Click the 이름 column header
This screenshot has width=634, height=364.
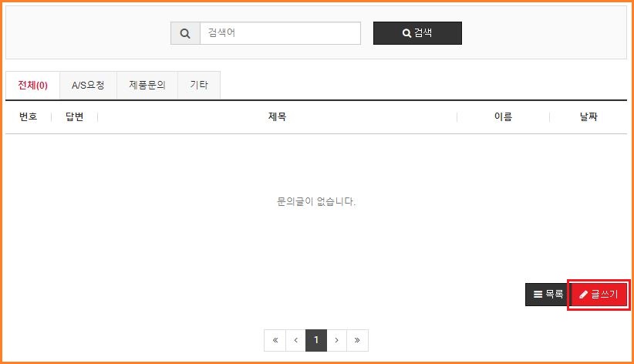(503, 117)
